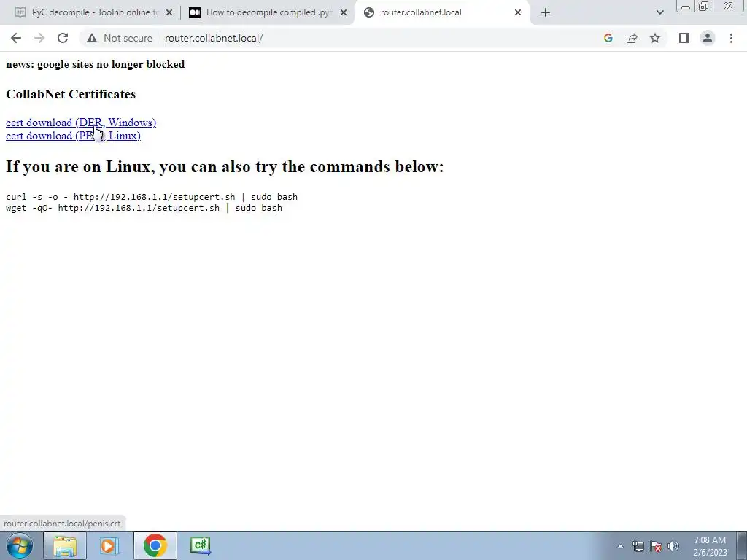Viewport: 747px width, 560px height.
Task: Open the Action Center flag icon
Action: click(x=656, y=546)
